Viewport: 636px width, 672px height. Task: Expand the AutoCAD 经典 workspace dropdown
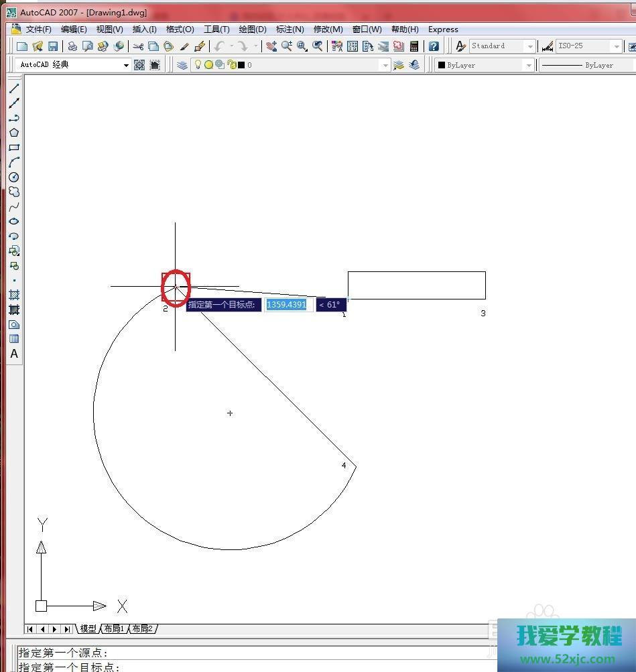(125, 65)
